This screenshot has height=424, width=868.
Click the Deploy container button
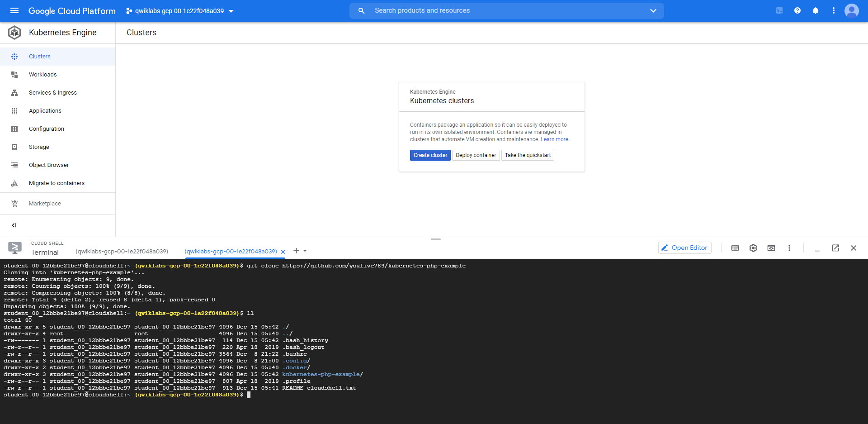pos(476,155)
